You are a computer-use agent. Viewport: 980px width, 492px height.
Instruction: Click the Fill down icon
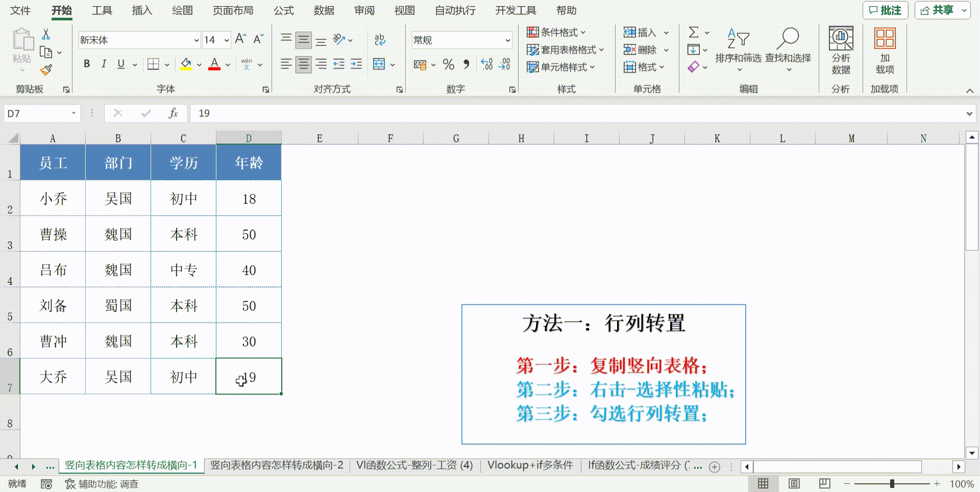click(694, 50)
